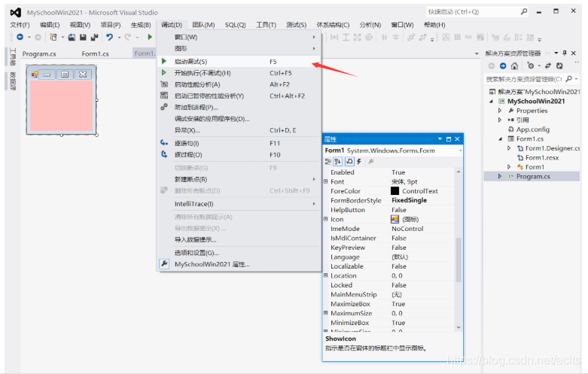
Task: Select 调试安装的应用程序包(D)... menu entry
Action: 239,119
